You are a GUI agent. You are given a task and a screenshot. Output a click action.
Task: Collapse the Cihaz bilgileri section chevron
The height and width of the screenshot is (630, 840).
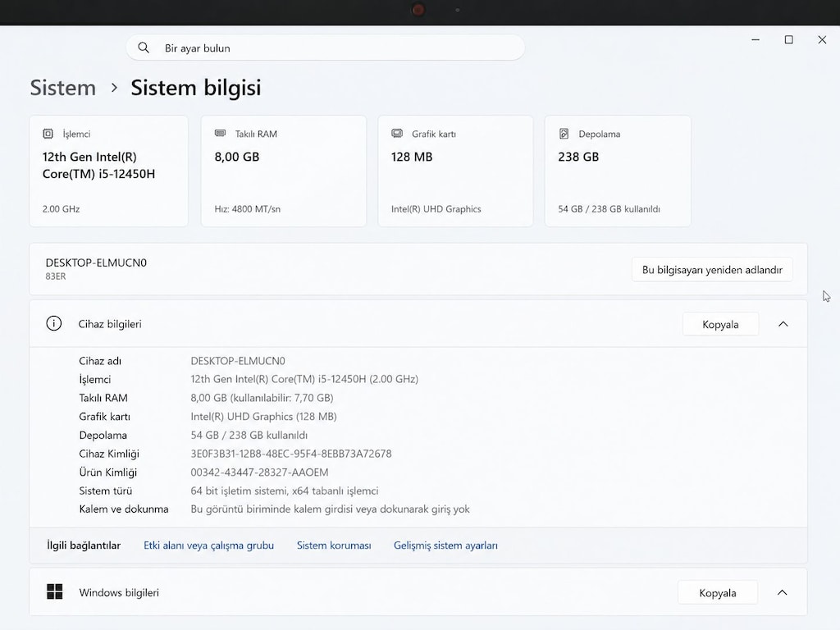coord(783,324)
